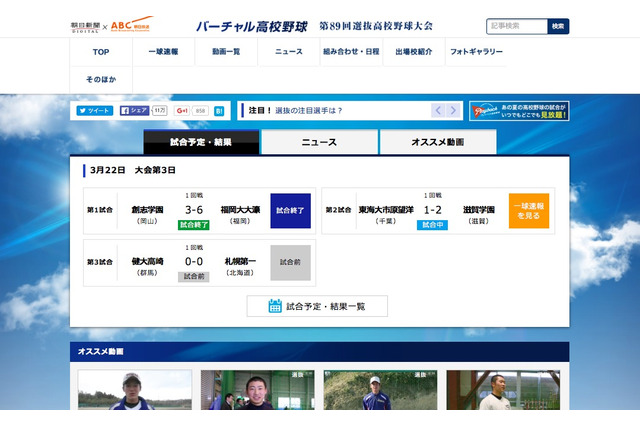Click team name 創志学園

pos(147,210)
